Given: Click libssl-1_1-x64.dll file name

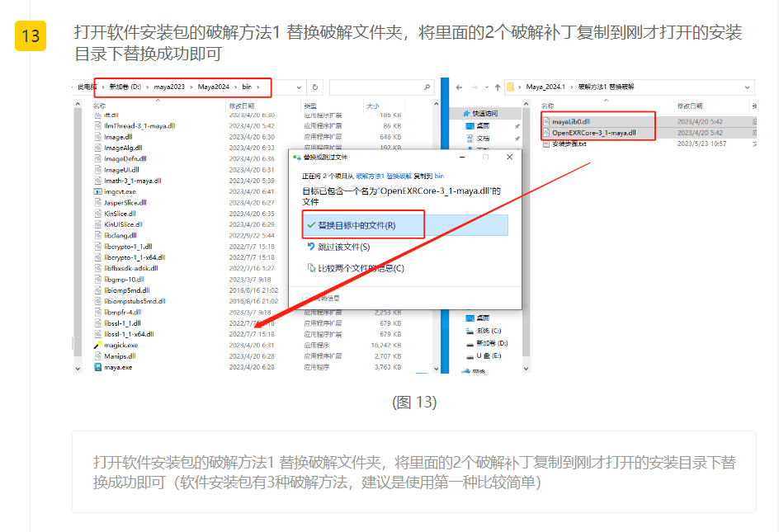Looking at the screenshot, I should 129,334.
